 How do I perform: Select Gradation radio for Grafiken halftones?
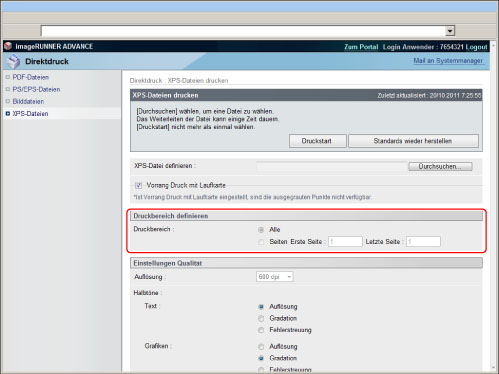click(261, 358)
